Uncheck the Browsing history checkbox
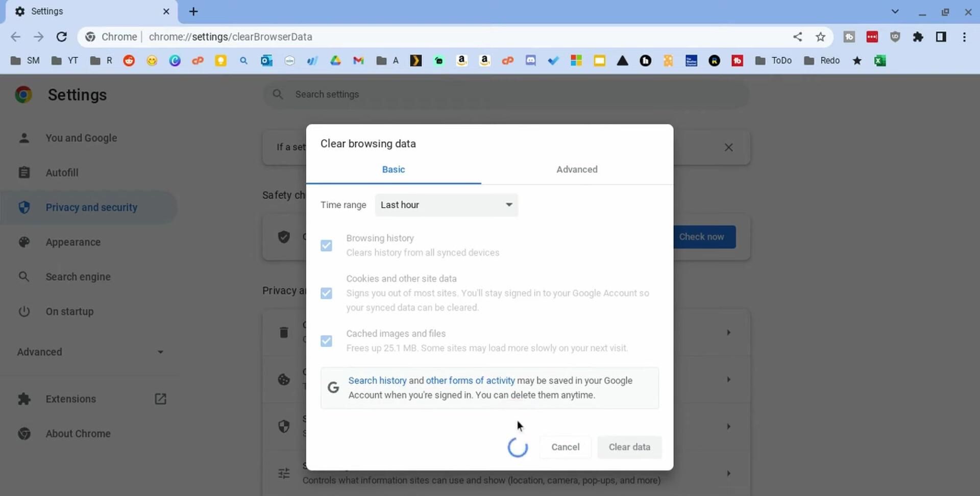Screen dimensions: 980x496 click(326, 245)
